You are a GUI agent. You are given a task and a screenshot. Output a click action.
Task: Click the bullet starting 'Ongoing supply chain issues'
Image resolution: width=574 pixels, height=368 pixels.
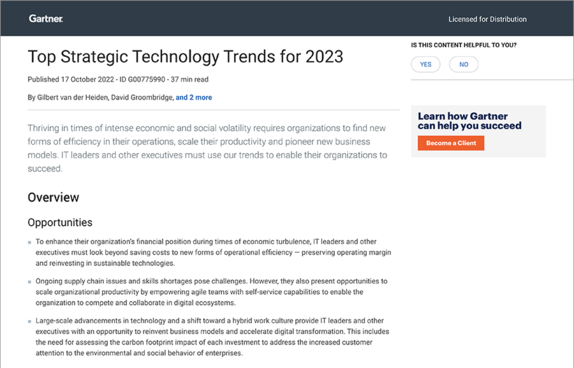pos(211,292)
